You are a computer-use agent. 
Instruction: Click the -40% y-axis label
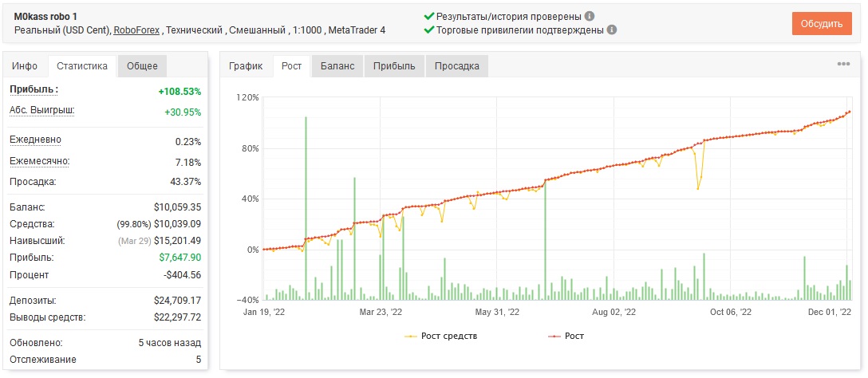[x=247, y=300]
